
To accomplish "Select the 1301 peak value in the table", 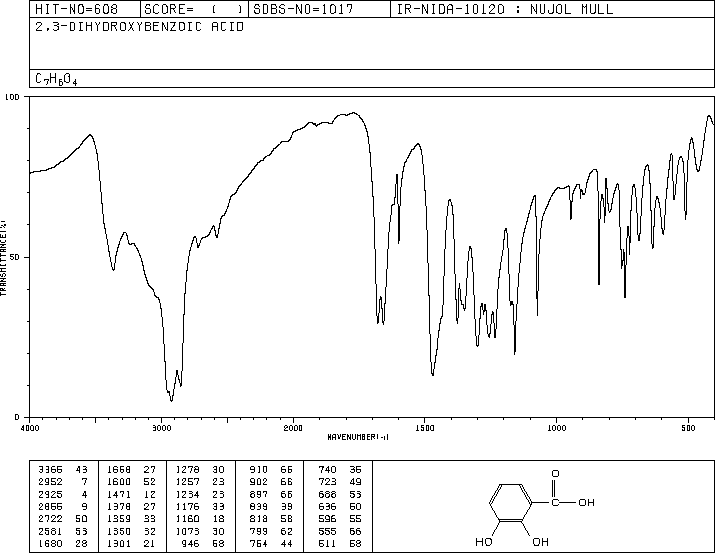I will point(119,543).
